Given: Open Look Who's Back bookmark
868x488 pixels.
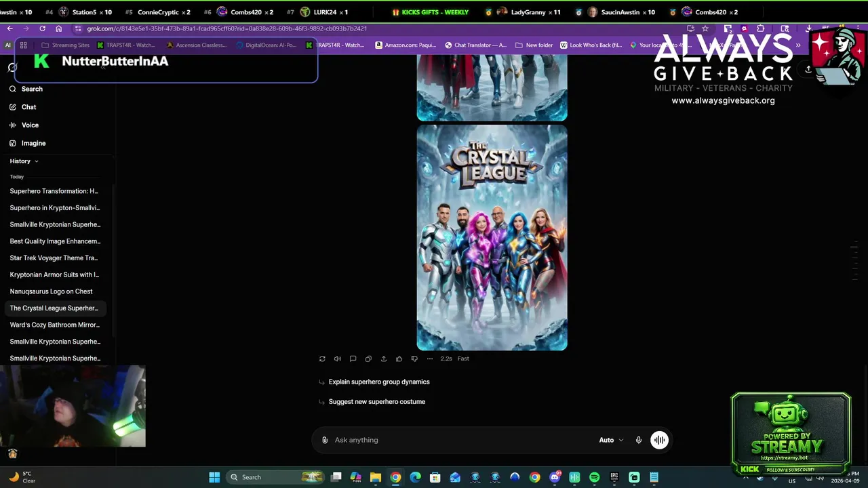Looking at the screenshot, I should (x=591, y=45).
